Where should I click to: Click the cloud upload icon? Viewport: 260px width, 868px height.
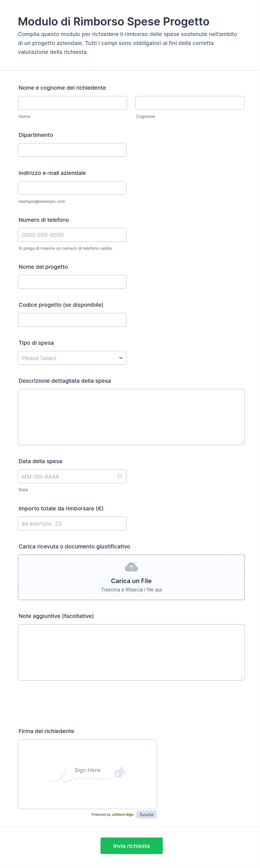(131, 567)
